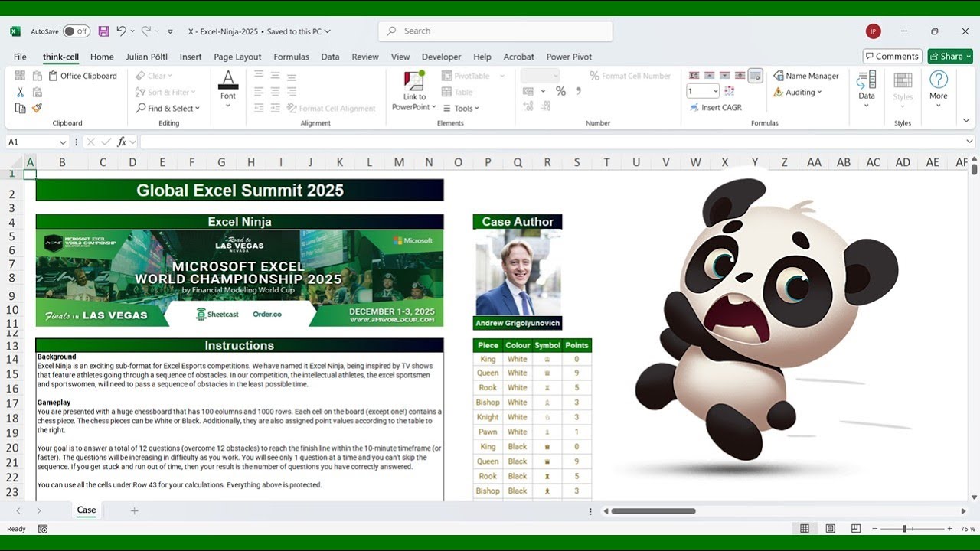Click the percent style icon
Screen dimensions: 980x551
(560, 91)
